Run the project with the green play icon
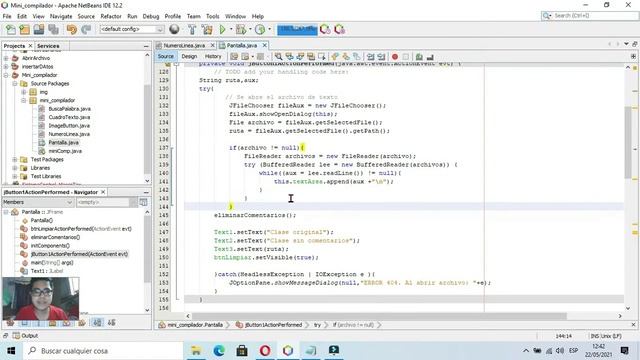The width and height of the screenshot is (640, 360). tap(222, 29)
